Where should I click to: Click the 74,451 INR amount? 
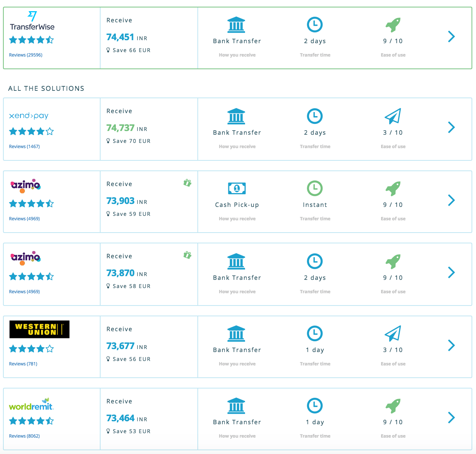tap(127, 37)
